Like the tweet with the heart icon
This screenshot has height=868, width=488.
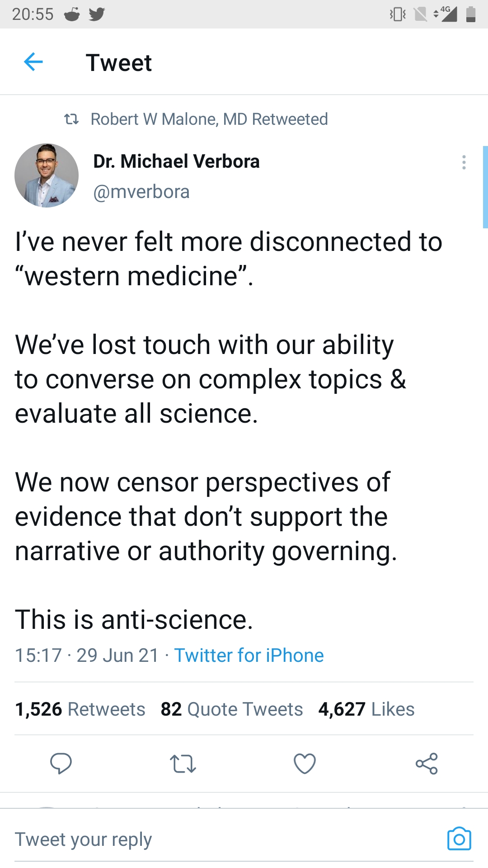(x=305, y=764)
